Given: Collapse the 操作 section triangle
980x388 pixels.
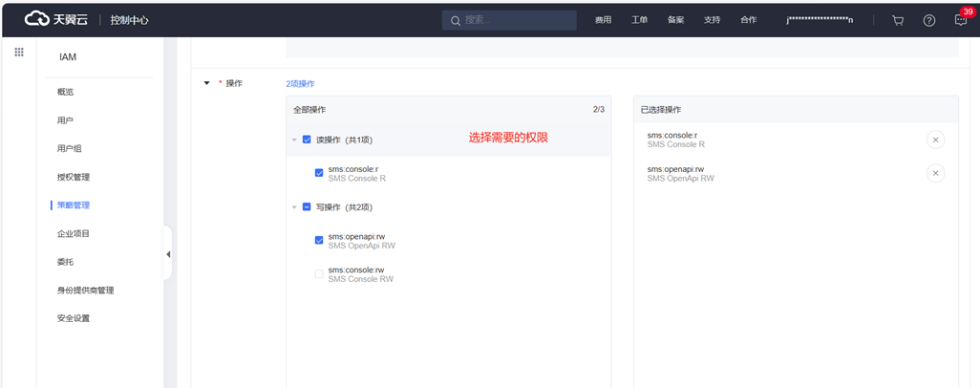Looking at the screenshot, I should point(206,83).
